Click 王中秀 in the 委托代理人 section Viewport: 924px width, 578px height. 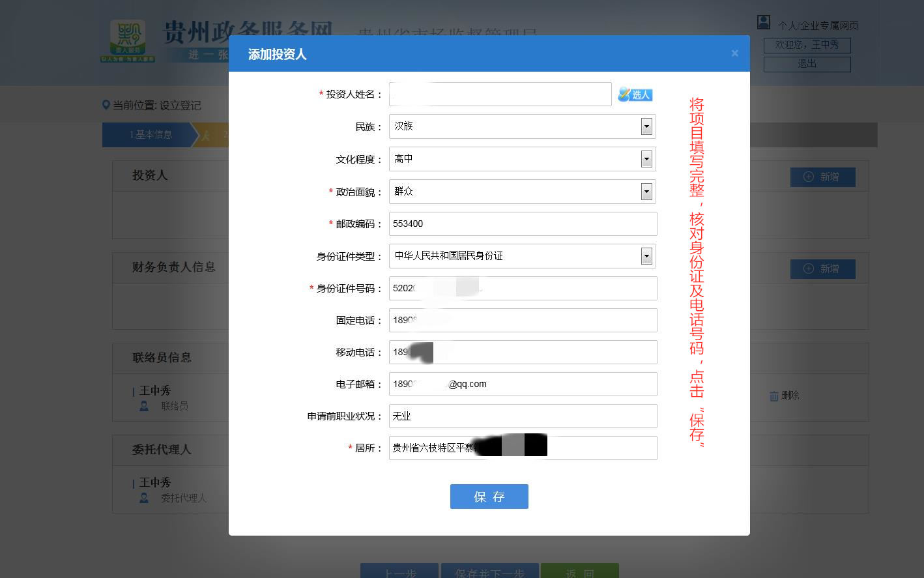(x=155, y=482)
